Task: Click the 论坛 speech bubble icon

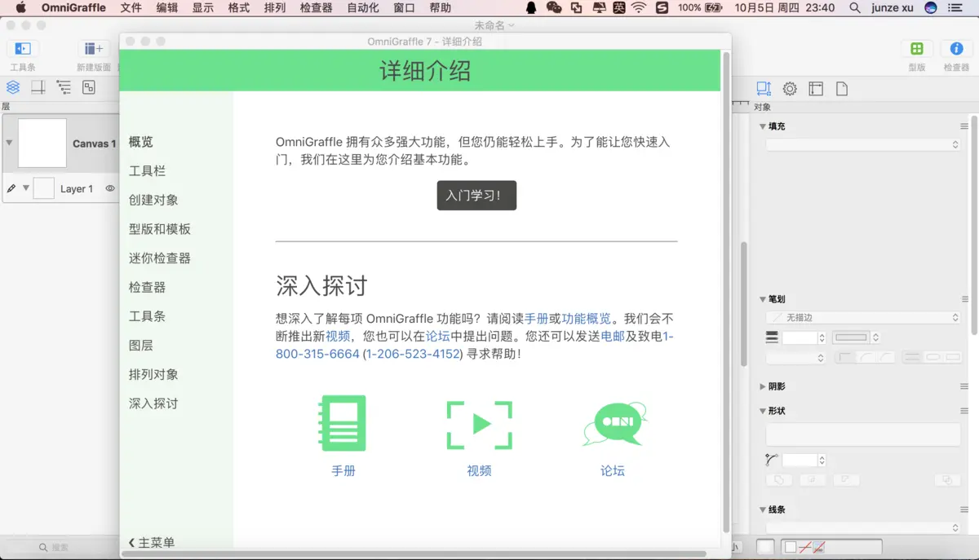Action: (614, 424)
